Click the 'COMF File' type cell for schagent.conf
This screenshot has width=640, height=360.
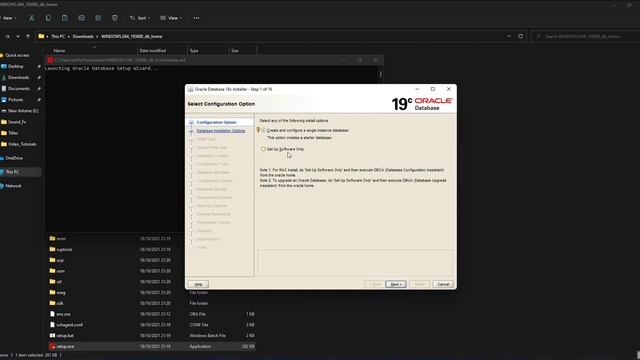coord(199,325)
